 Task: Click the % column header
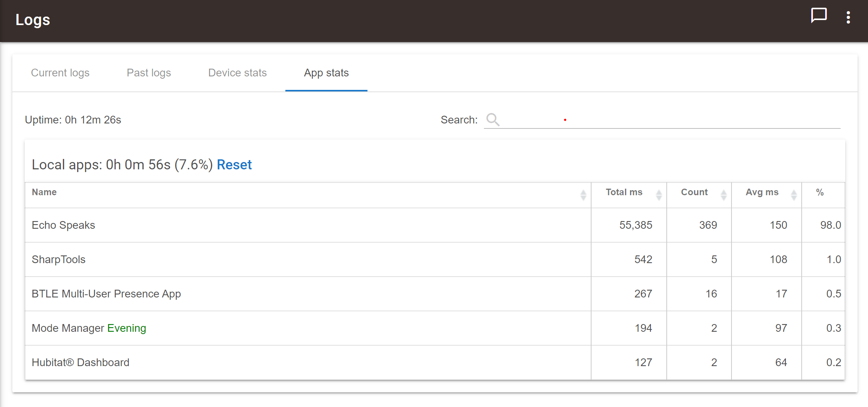(x=820, y=193)
